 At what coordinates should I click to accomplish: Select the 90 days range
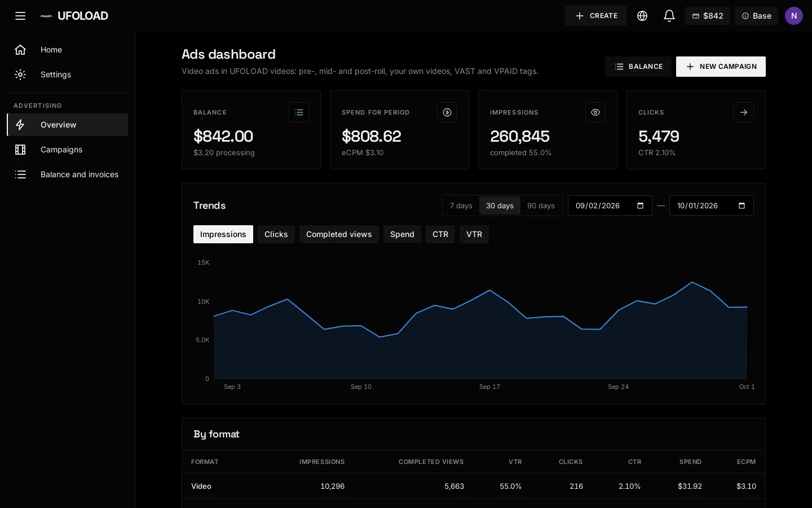coord(541,205)
